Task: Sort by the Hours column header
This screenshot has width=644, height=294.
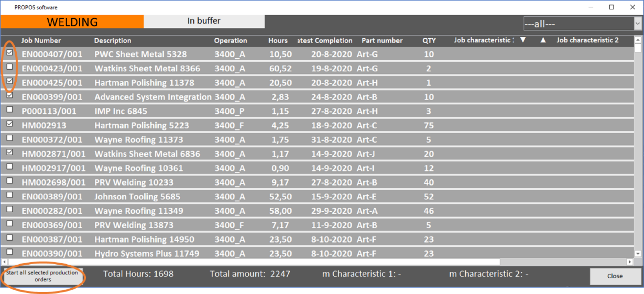Action: pos(278,41)
